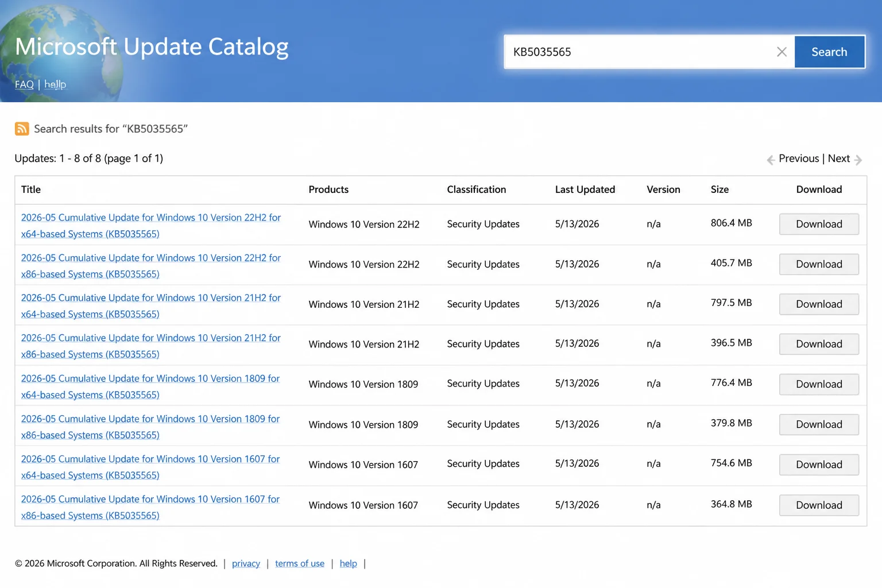The height and width of the screenshot is (588, 882).
Task: Click the Next page arrow icon
Action: [858, 160]
